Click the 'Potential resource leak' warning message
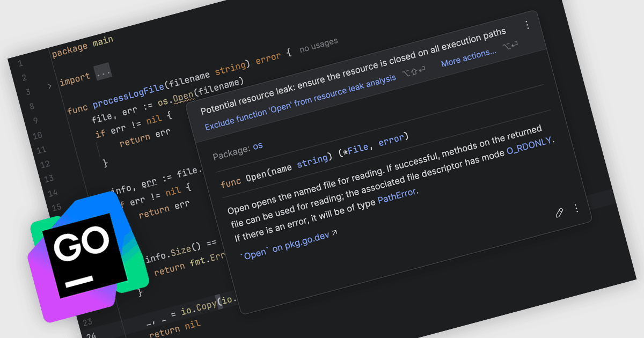The width and height of the screenshot is (644, 338). click(x=353, y=71)
